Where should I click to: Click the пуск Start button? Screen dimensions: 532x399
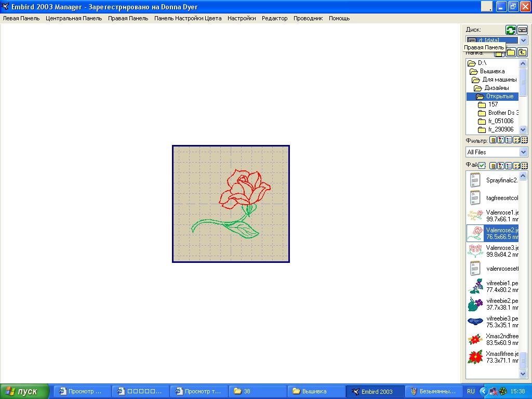click(24, 392)
